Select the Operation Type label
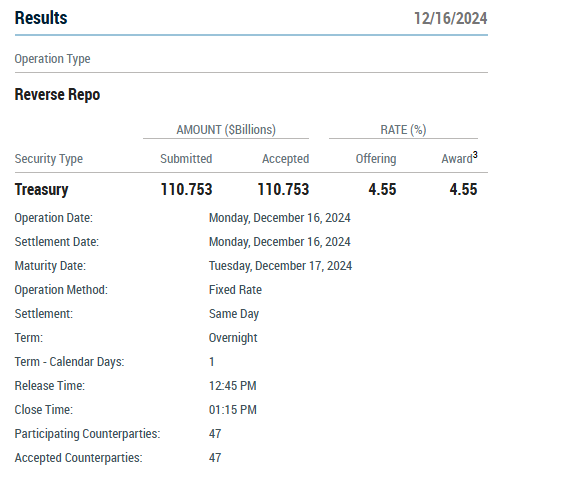This screenshot has height=488, width=564. coord(53,59)
